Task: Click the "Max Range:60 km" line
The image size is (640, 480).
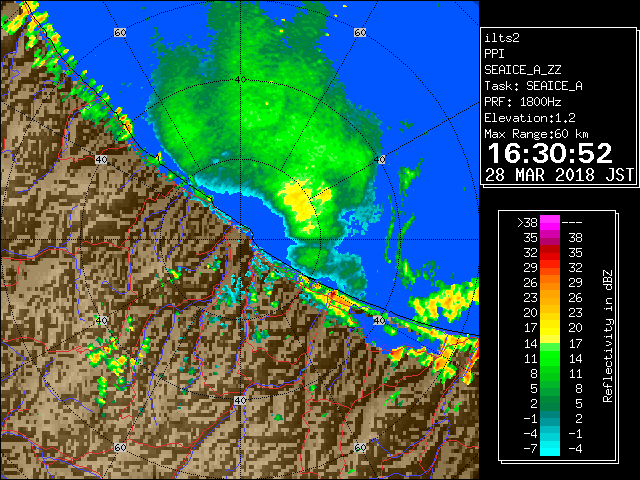Action: (536, 134)
